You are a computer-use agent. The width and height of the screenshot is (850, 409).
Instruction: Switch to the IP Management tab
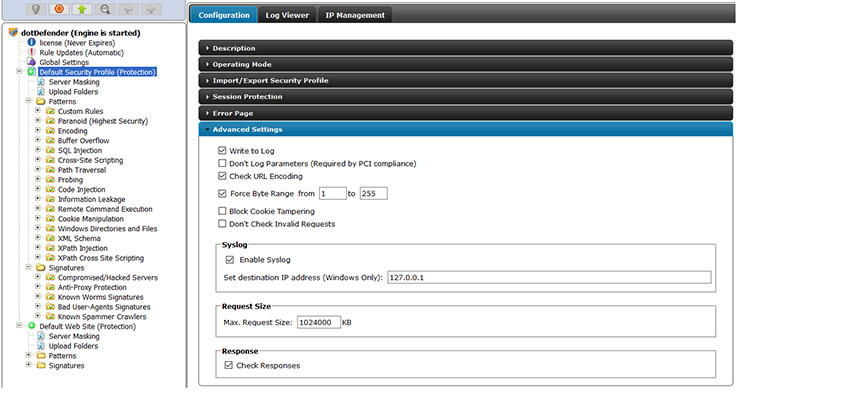tap(355, 15)
